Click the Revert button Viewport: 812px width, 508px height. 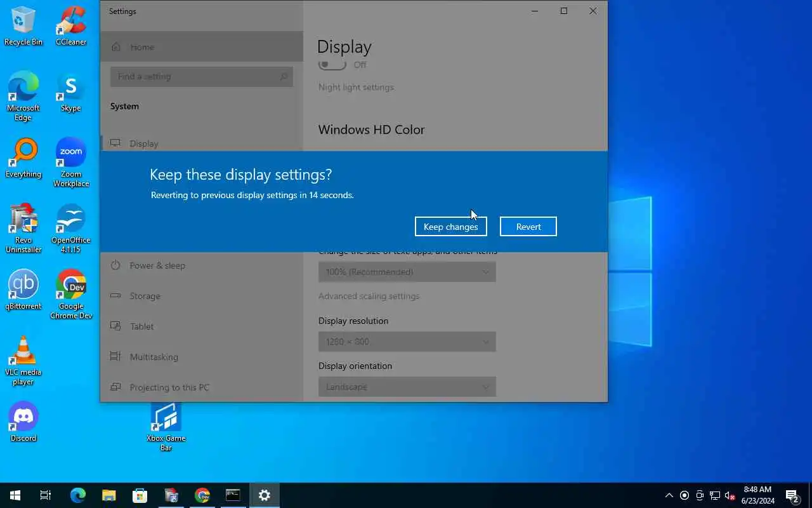[x=528, y=227]
